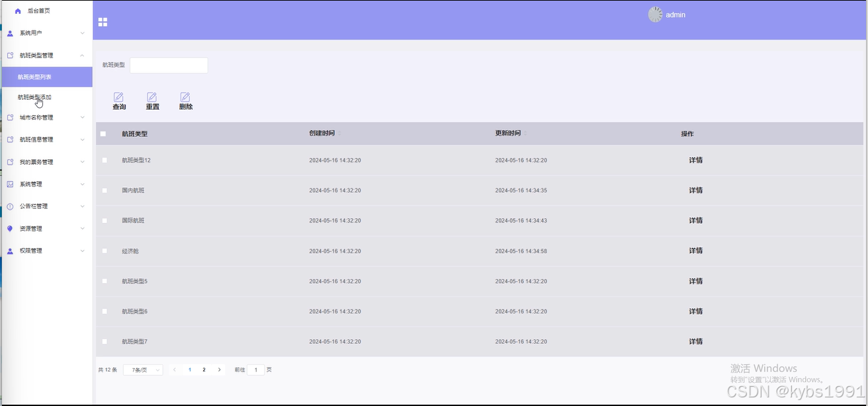
Task: Click the 共 12 条 total count text
Action: tap(108, 370)
